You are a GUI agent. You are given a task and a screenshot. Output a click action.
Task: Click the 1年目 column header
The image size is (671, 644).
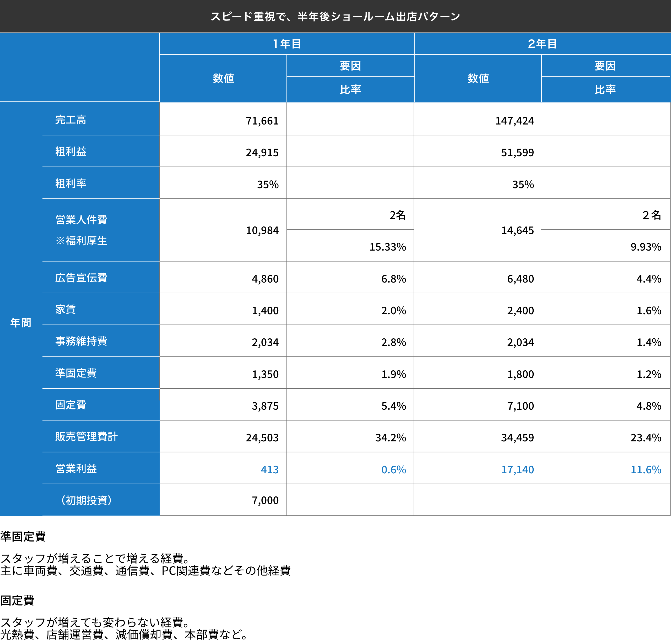[x=287, y=44]
